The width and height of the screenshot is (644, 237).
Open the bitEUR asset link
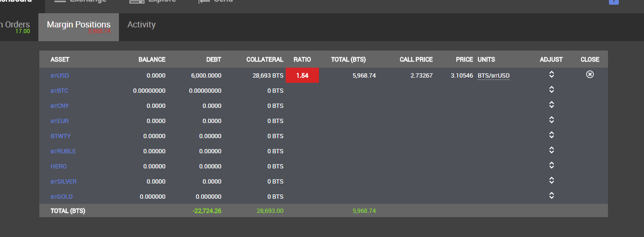[x=60, y=121]
